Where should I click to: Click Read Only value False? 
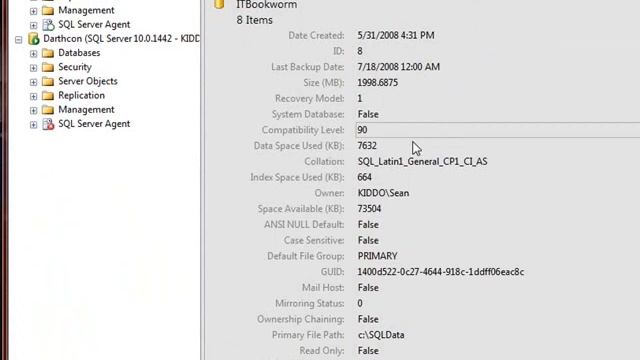point(368,351)
